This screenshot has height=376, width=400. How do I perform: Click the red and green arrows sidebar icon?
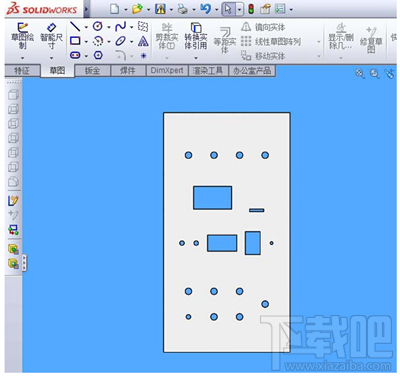click(x=13, y=230)
